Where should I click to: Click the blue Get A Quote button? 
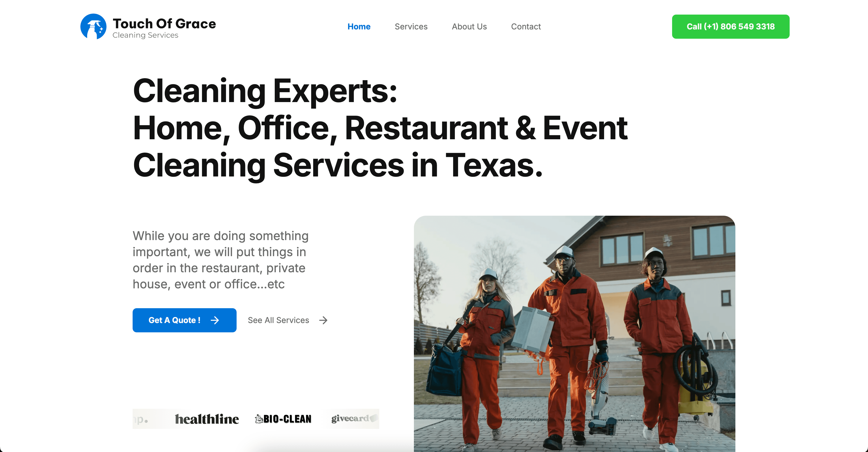click(184, 320)
